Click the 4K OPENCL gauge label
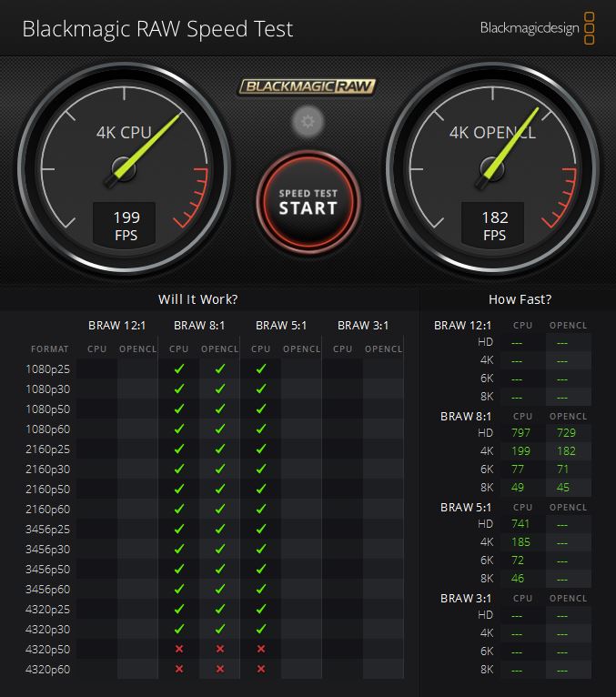 pos(492,133)
